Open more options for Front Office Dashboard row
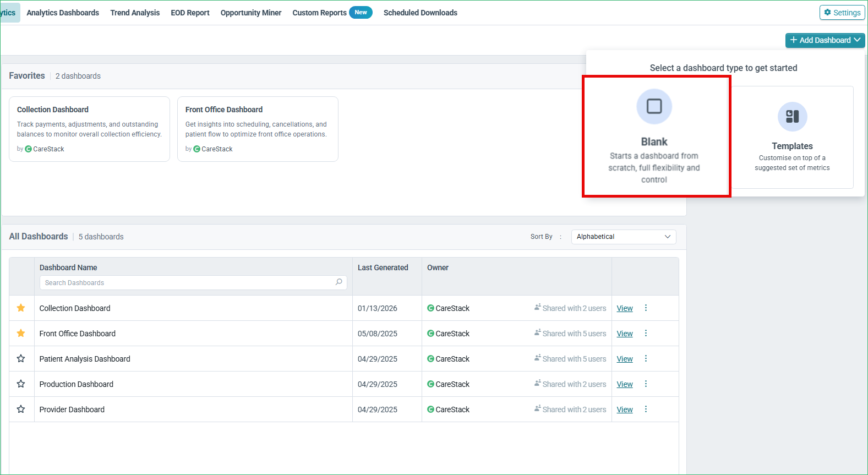Viewport: 868px width, 475px height. point(646,334)
